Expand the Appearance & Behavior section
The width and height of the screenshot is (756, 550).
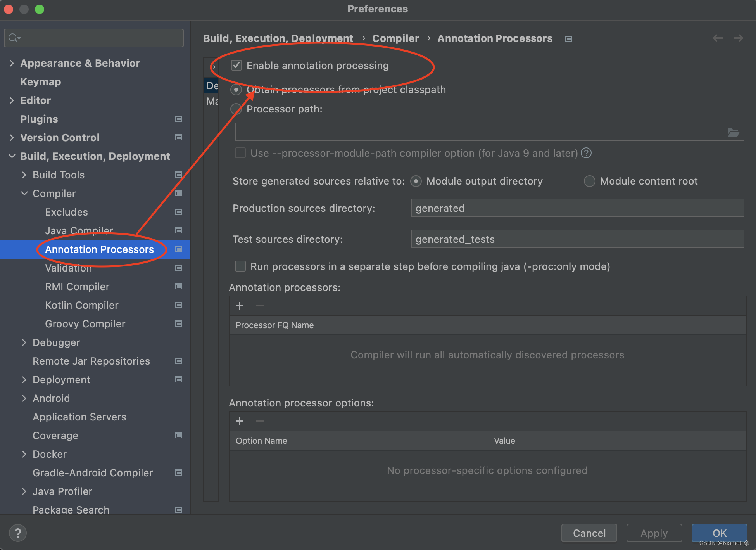(x=12, y=63)
